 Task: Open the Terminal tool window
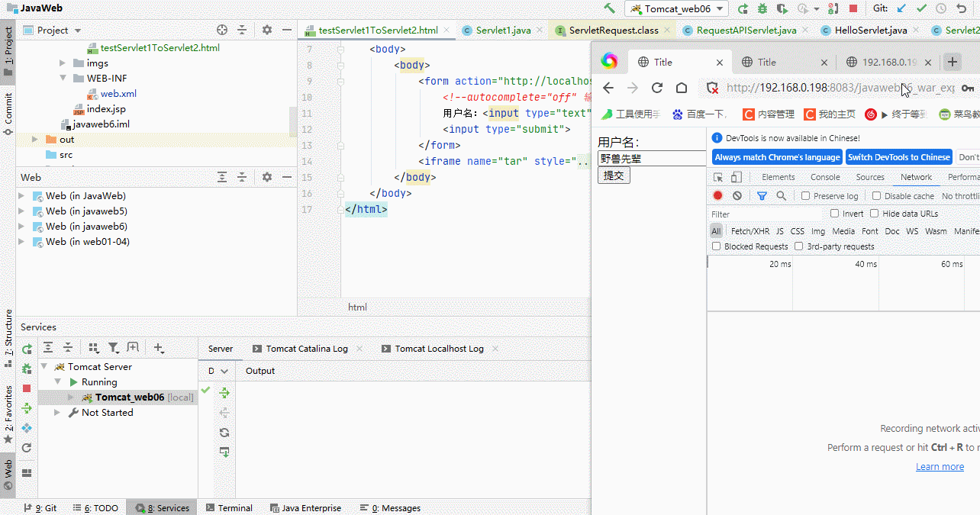pyautogui.click(x=228, y=508)
